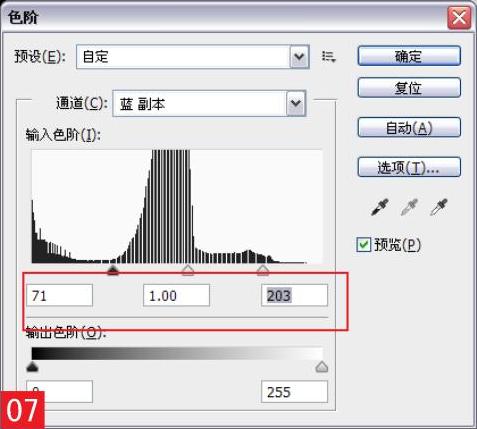The image size is (477, 429).
Task: Click the input shadow slider triangle
Action: tap(113, 270)
